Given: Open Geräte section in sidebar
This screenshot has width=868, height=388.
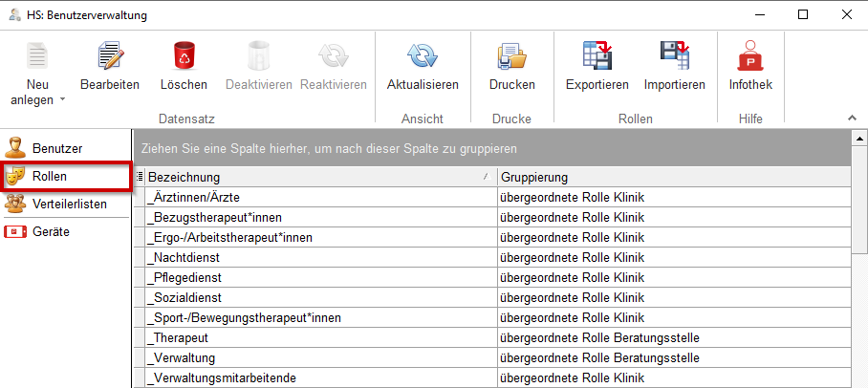Looking at the screenshot, I should (51, 231).
